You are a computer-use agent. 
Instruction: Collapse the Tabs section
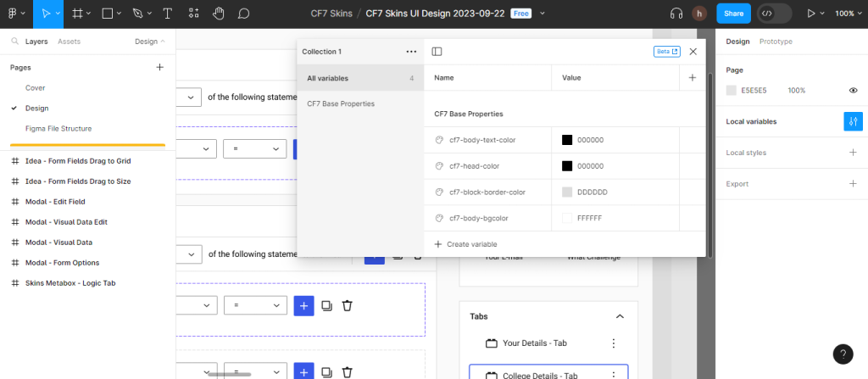[x=620, y=316]
